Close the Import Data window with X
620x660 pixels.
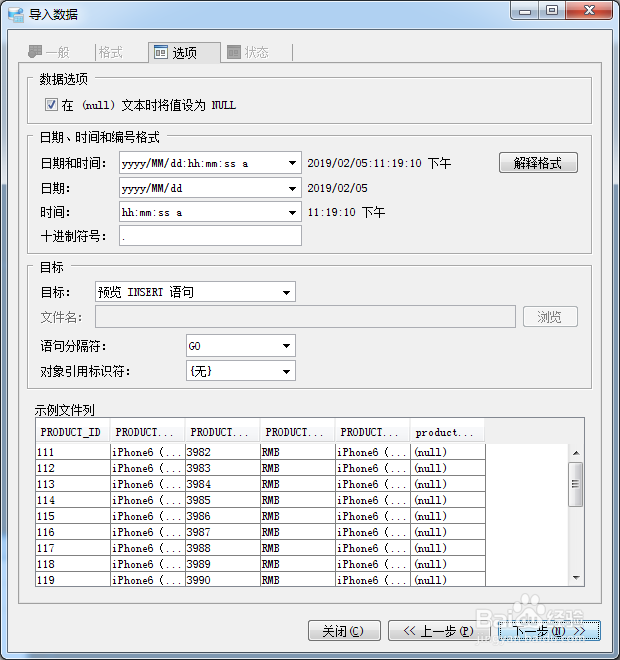[589, 11]
